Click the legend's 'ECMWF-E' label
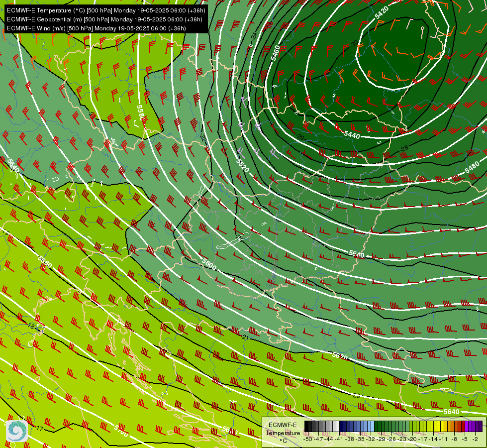Viewport: 487px width, 448px height. [x=283, y=425]
